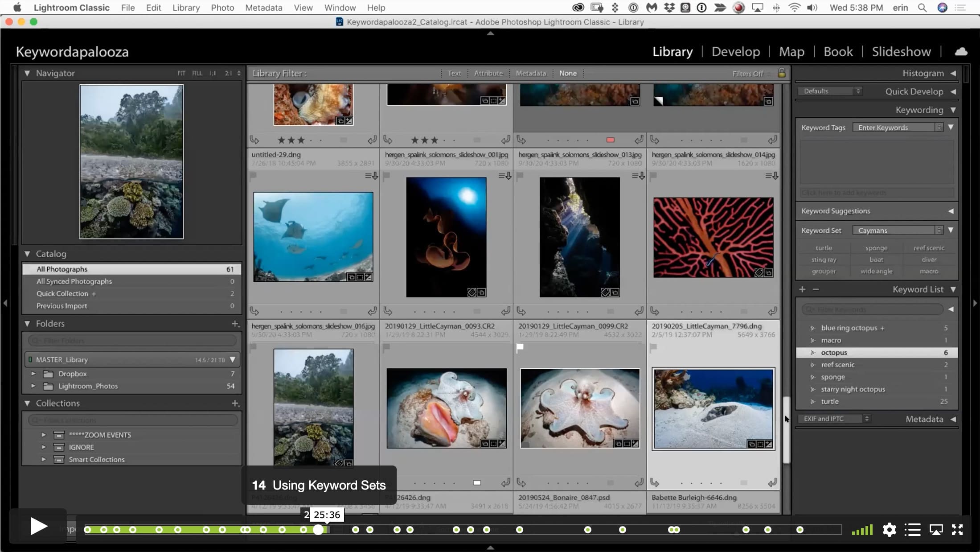Switch to the Develop module

(736, 52)
